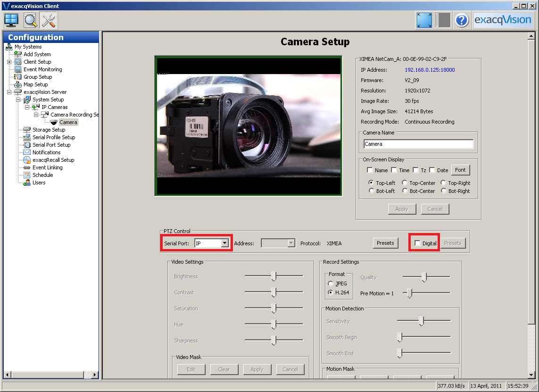Viewport: 539px width, 392px height.
Task: Click the Schedule calendar icon
Action: 27,175
